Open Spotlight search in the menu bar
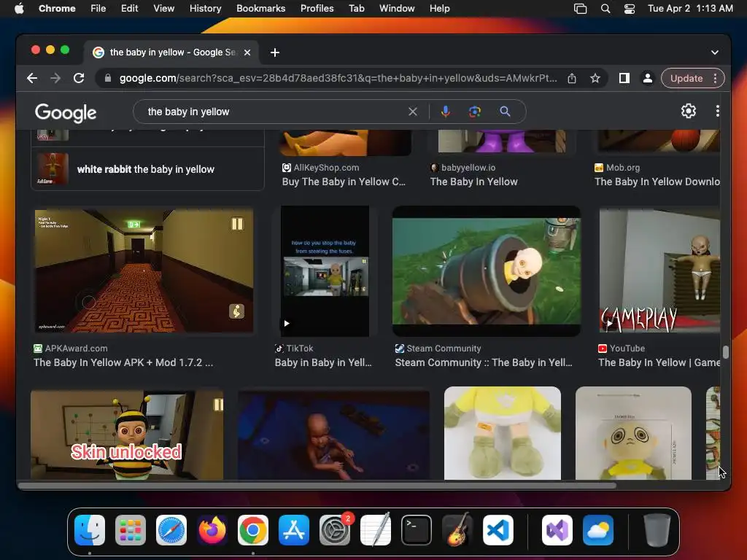Image resolution: width=747 pixels, height=560 pixels. [x=605, y=8]
